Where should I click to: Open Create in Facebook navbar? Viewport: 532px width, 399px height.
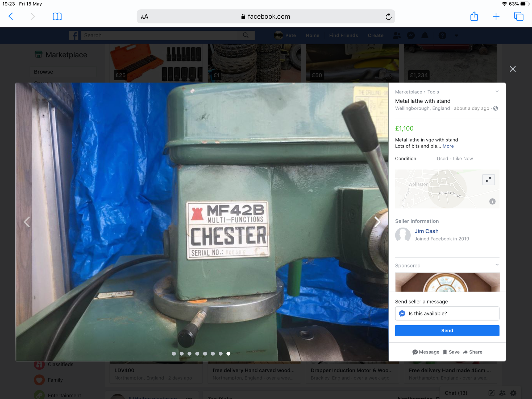(376, 35)
